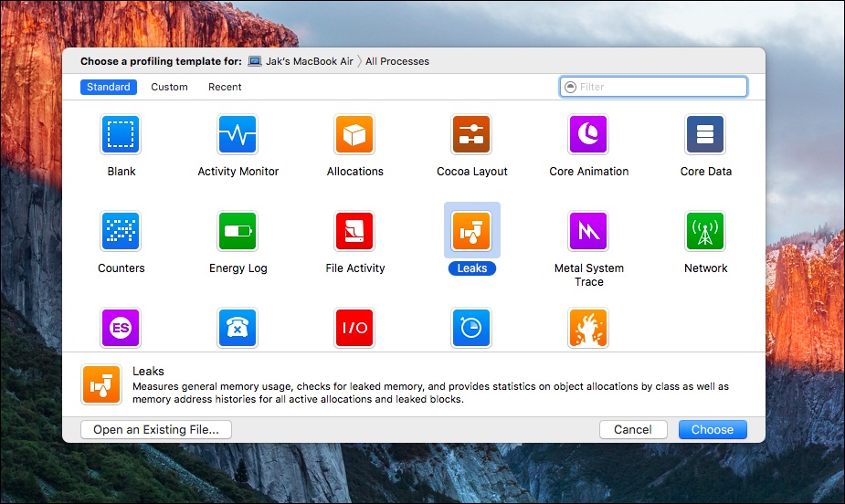Confirm with the Choose button

[x=713, y=430]
